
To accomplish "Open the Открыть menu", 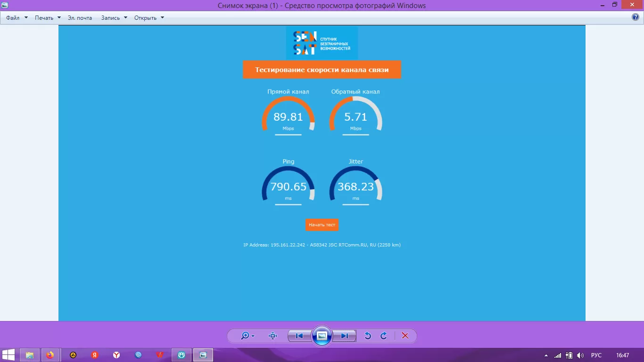I will [x=145, y=18].
